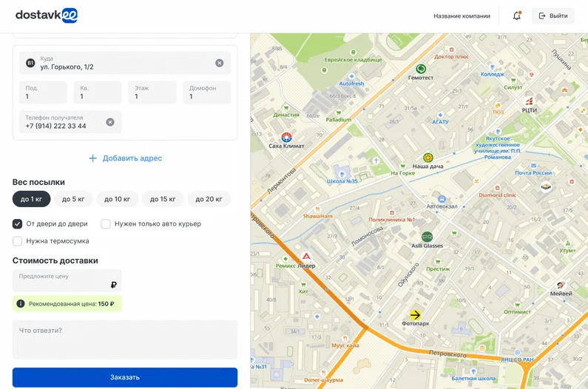Click the recommended price info icon

pyautogui.click(x=21, y=303)
